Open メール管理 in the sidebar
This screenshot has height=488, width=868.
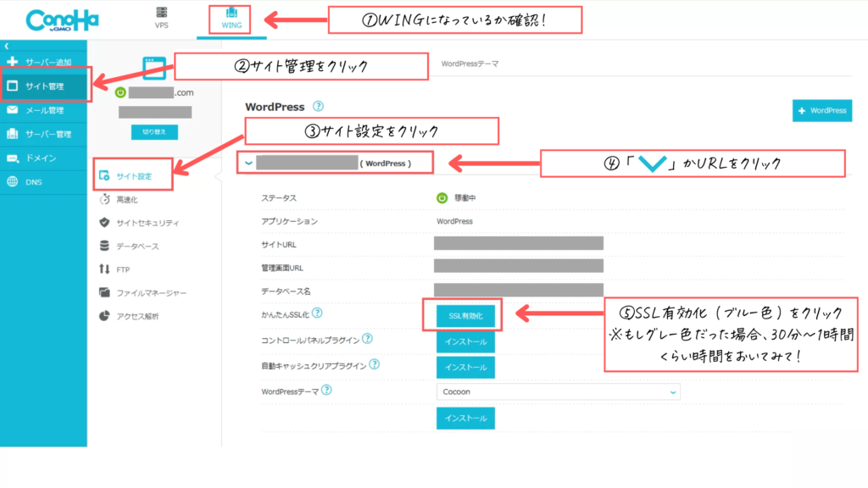(44, 110)
